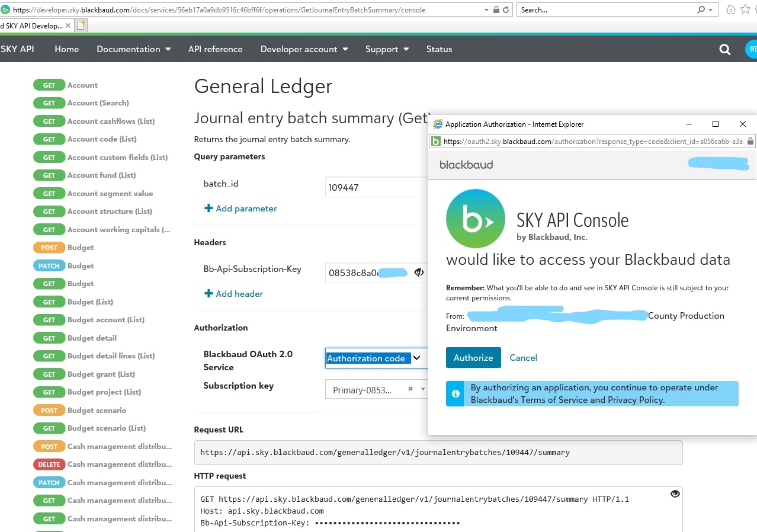The image size is (757, 532).
Task: Open API reference in the top navigation
Action: pos(216,49)
